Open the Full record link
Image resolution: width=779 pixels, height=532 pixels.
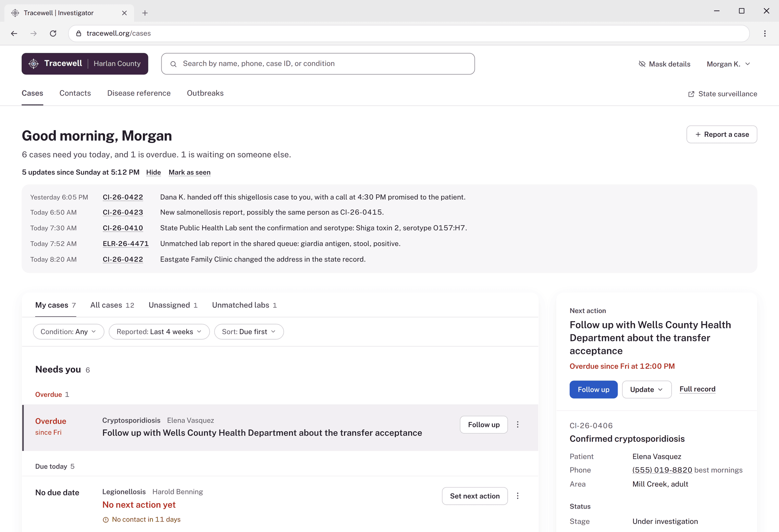tap(697, 389)
